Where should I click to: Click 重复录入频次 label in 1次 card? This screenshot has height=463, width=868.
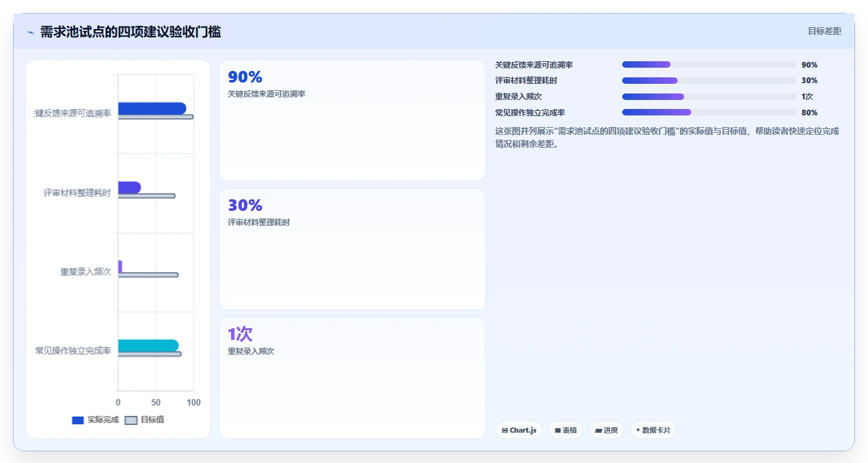click(251, 351)
